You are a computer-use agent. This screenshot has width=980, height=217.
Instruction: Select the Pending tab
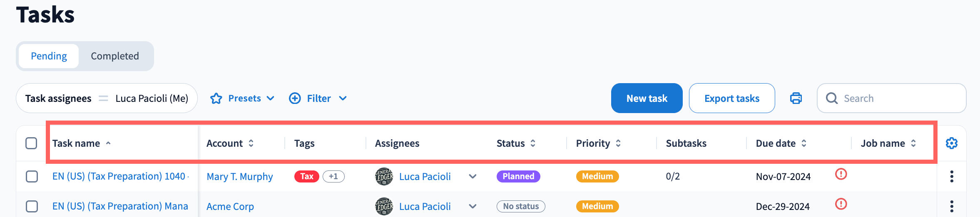(49, 56)
